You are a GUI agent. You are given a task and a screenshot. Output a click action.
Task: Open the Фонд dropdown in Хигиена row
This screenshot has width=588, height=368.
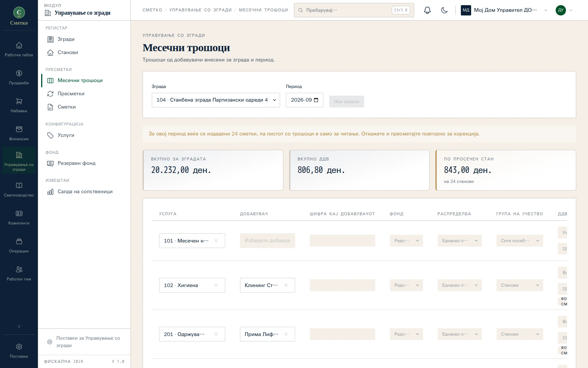pyautogui.click(x=406, y=285)
